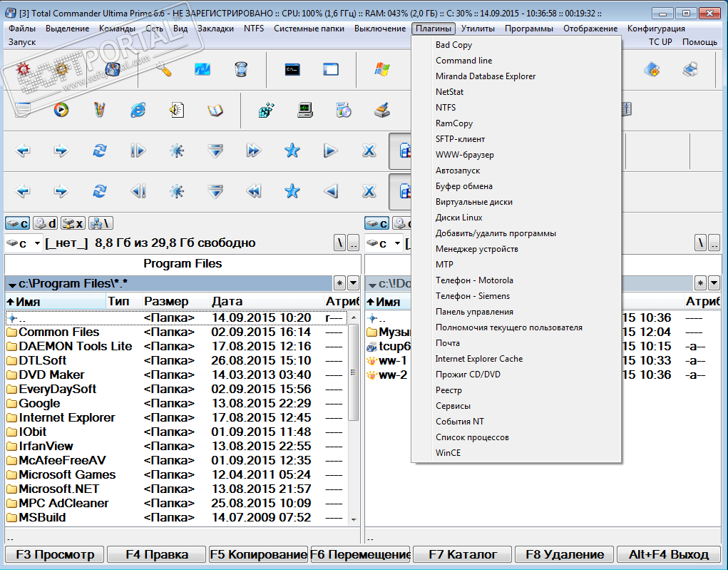This screenshot has height=570, width=728.
Task: Click the single left-pointing triangle icon
Action: (x=330, y=191)
